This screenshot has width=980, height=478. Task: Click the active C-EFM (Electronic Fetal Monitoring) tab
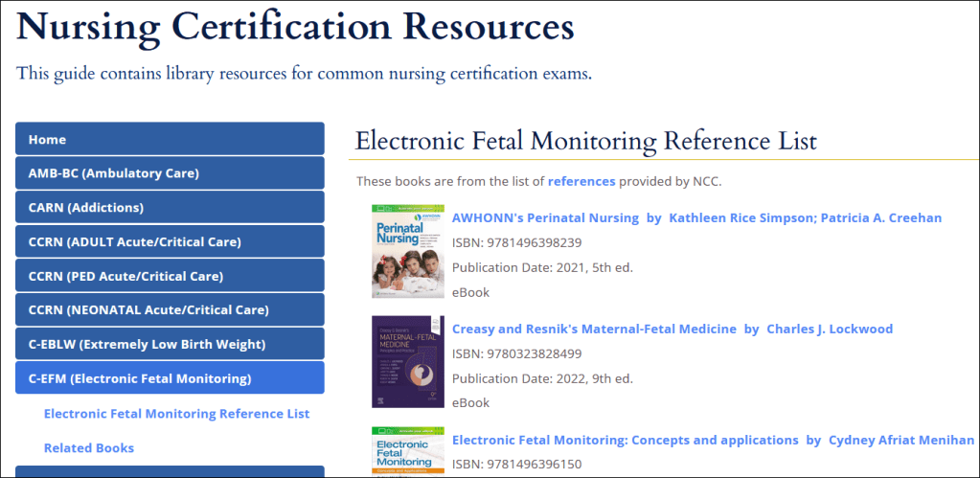tap(170, 378)
